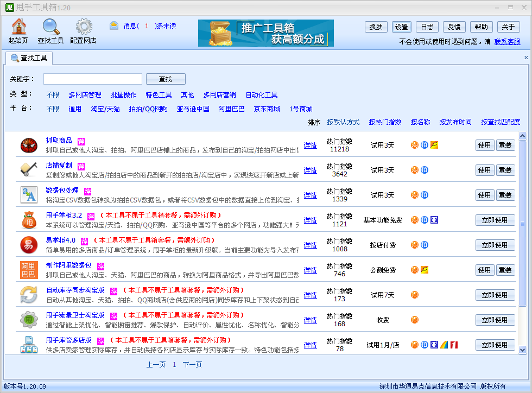Open 详情 link for 易掌柜4.0
Screen dimensions: 532x393
coord(311,245)
